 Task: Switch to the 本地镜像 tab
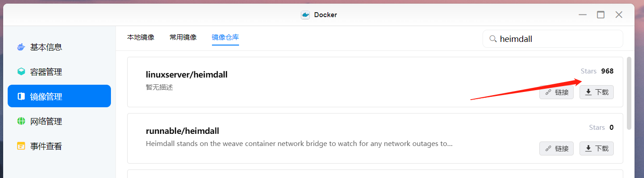point(141,37)
